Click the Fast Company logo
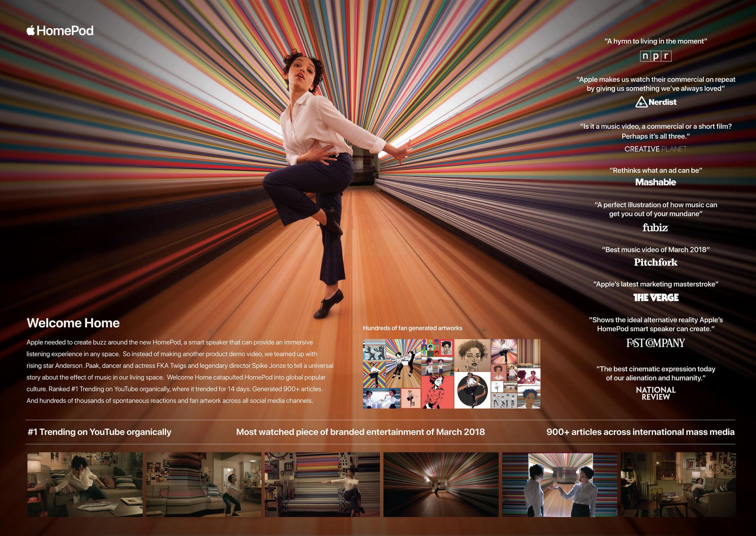The width and height of the screenshot is (756, 536). (x=655, y=343)
